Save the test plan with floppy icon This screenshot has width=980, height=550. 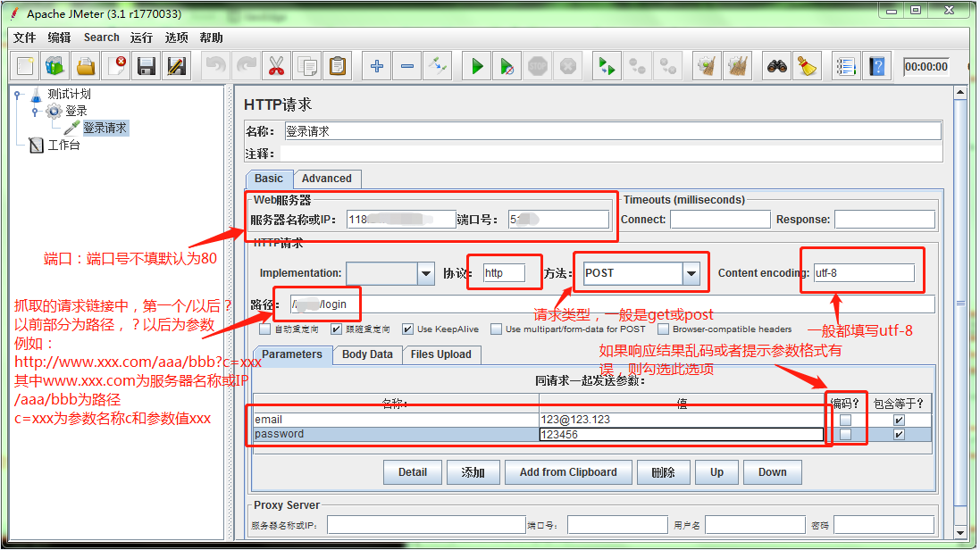coord(147,66)
